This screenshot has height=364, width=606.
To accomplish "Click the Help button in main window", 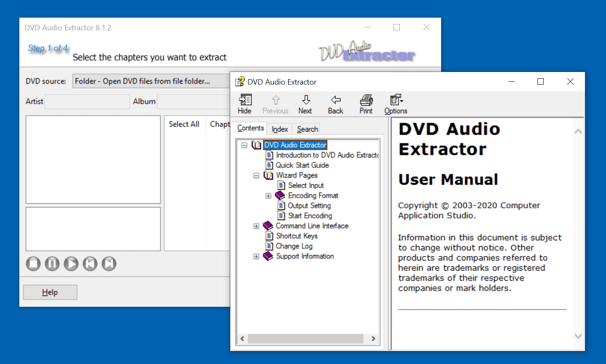I will [50, 292].
